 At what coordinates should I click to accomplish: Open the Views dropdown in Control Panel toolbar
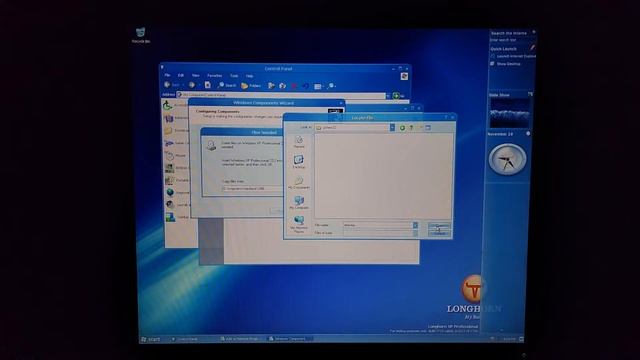pos(319,86)
